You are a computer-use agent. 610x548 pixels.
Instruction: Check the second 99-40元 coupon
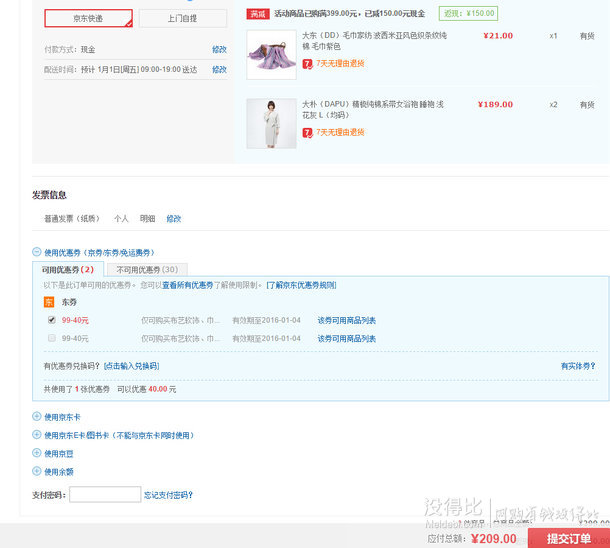(x=51, y=338)
